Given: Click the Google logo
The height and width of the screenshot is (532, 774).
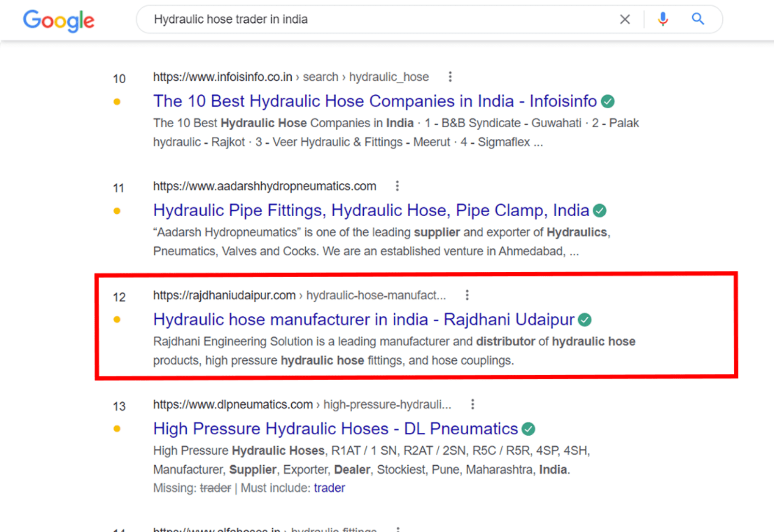Looking at the screenshot, I should 59,20.
